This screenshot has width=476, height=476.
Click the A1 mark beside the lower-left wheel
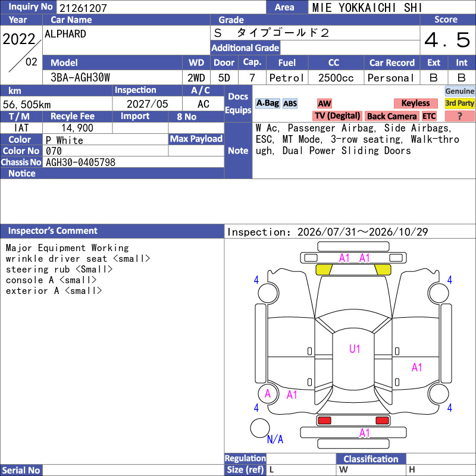(x=292, y=394)
